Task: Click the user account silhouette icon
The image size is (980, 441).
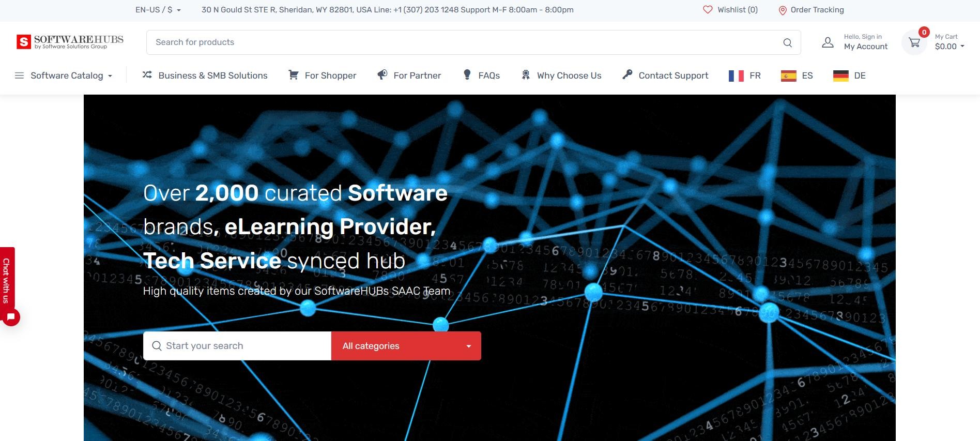Action: [x=828, y=42]
